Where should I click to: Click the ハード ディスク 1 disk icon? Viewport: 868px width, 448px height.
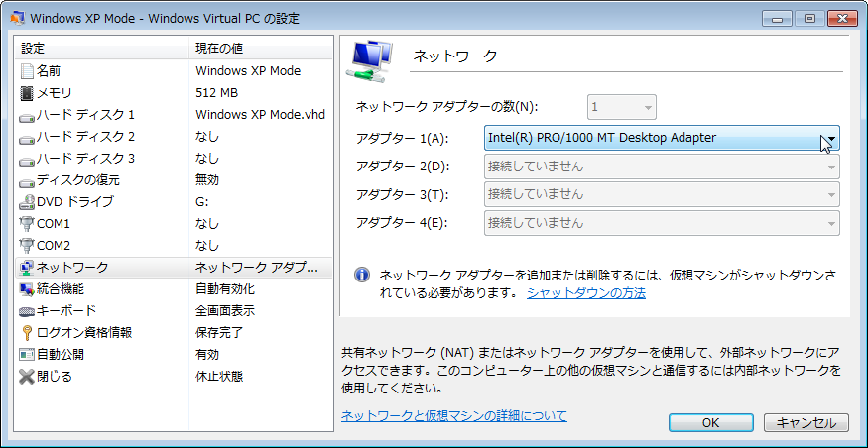[26, 116]
